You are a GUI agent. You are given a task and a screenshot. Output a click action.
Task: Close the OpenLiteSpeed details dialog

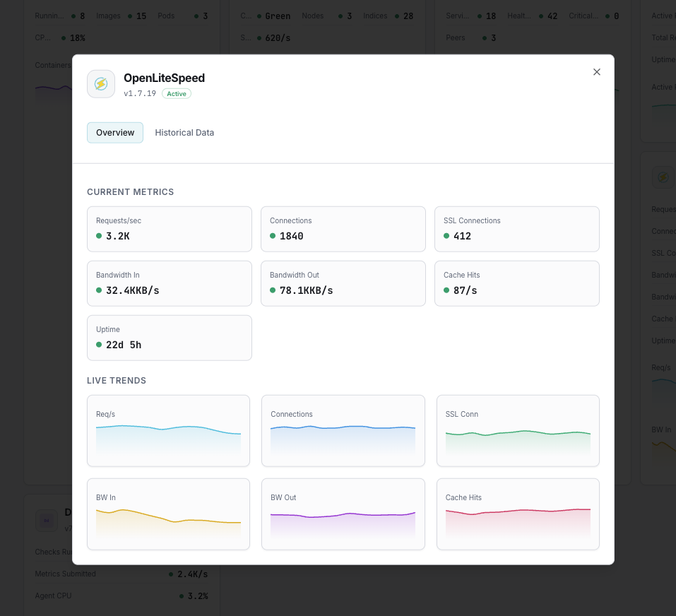(596, 71)
